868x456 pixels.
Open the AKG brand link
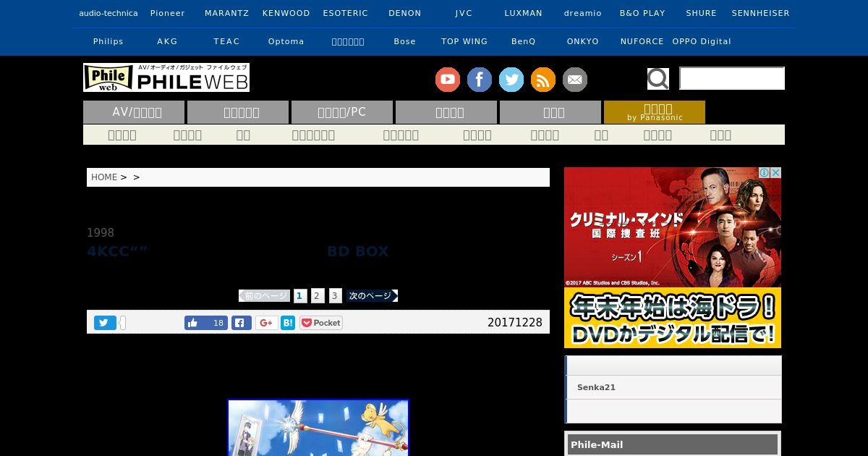pyautogui.click(x=168, y=41)
